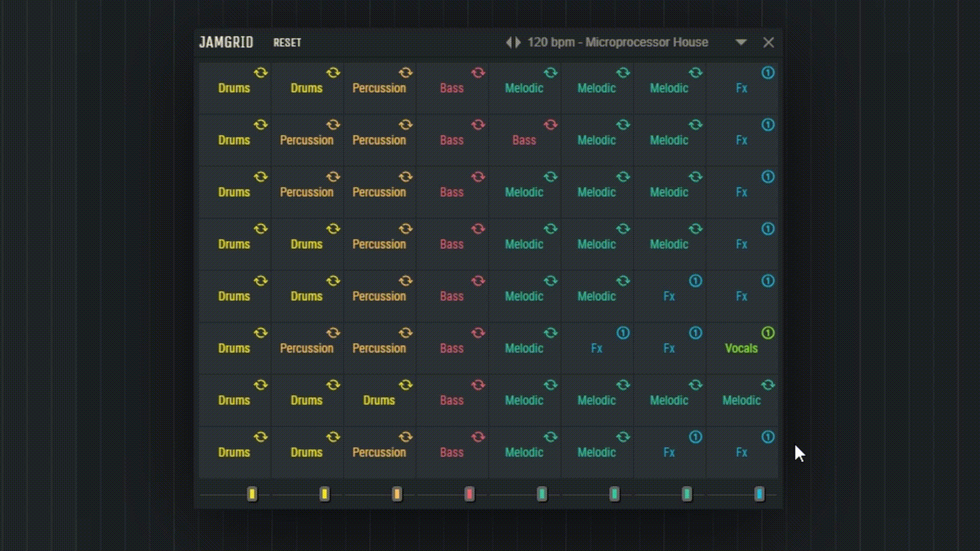
Task: Click the Drums refresh icon in row 1
Action: pos(260,72)
